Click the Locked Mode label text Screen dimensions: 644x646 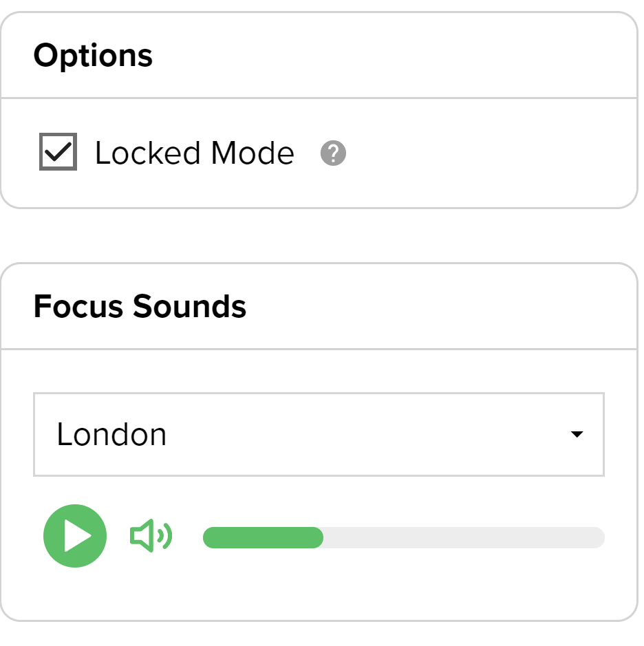194,153
